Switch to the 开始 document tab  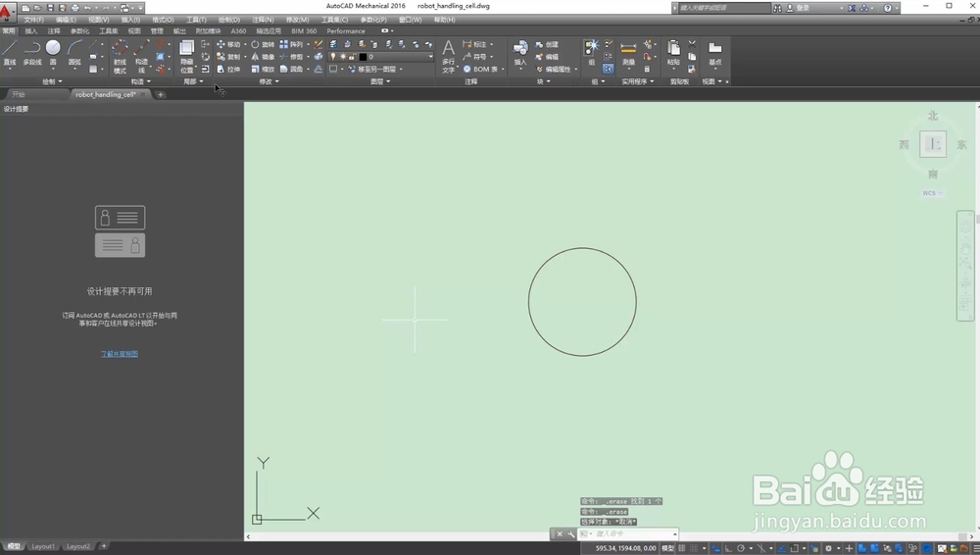pos(19,94)
